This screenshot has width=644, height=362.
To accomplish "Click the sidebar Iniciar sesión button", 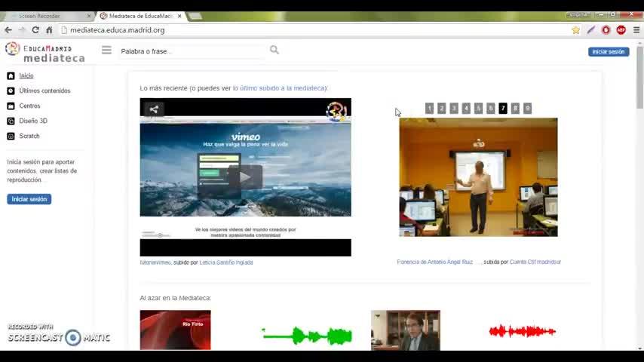I will pyautogui.click(x=29, y=199).
